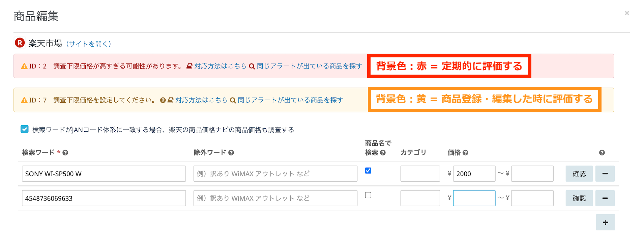This screenshot has height=240, width=644.
Task: Click help icon beside 除外ワード label
Action: [x=231, y=153]
